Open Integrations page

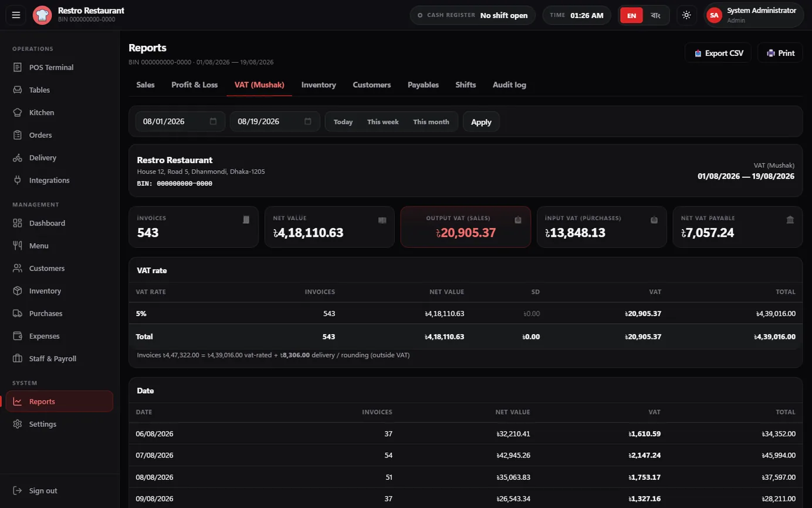point(59,180)
